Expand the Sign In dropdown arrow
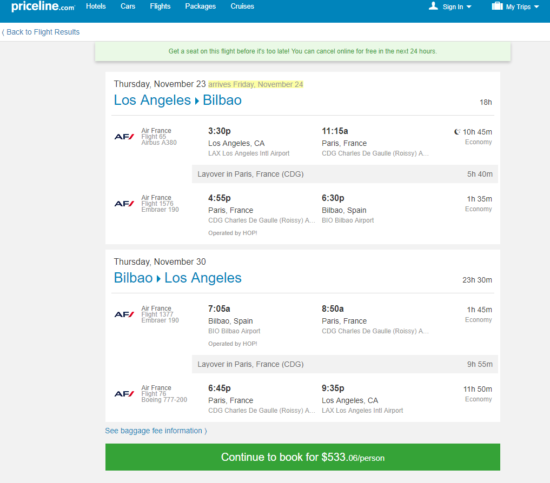The height and width of the screenshot is (483, 550). click(x=469, y=7)
